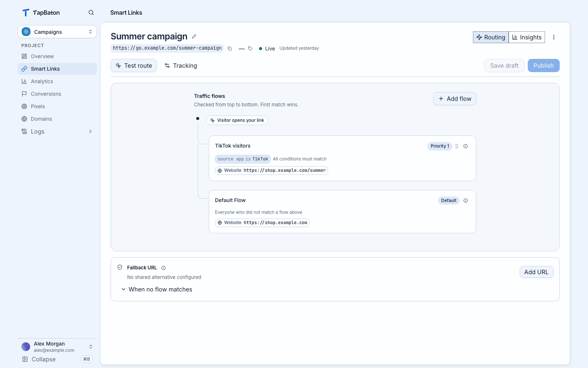This screenshot has height=368, width=588.
Task: Click the Priority 1 badge
Action: [440, 146]
